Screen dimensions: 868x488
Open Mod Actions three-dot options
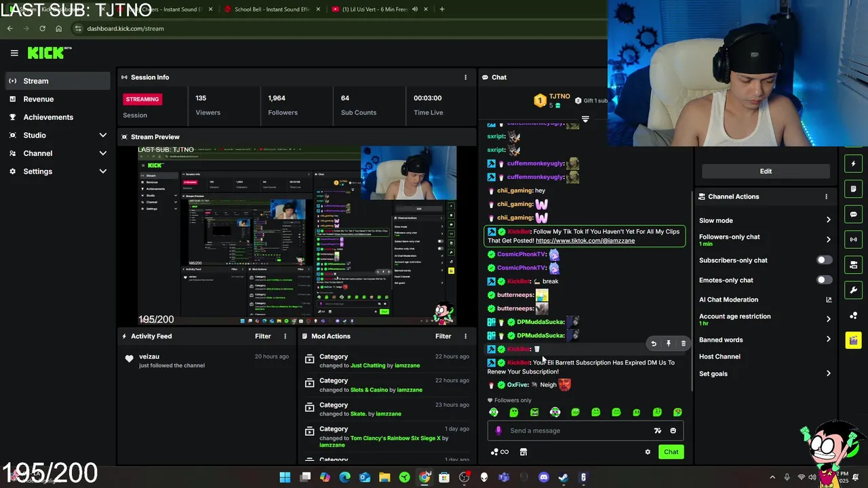click(465, 336)
